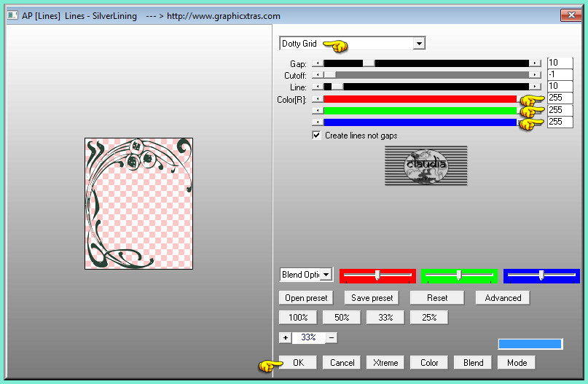
Task: Click the blue blend slider handle
Action: tap(541, 275)
